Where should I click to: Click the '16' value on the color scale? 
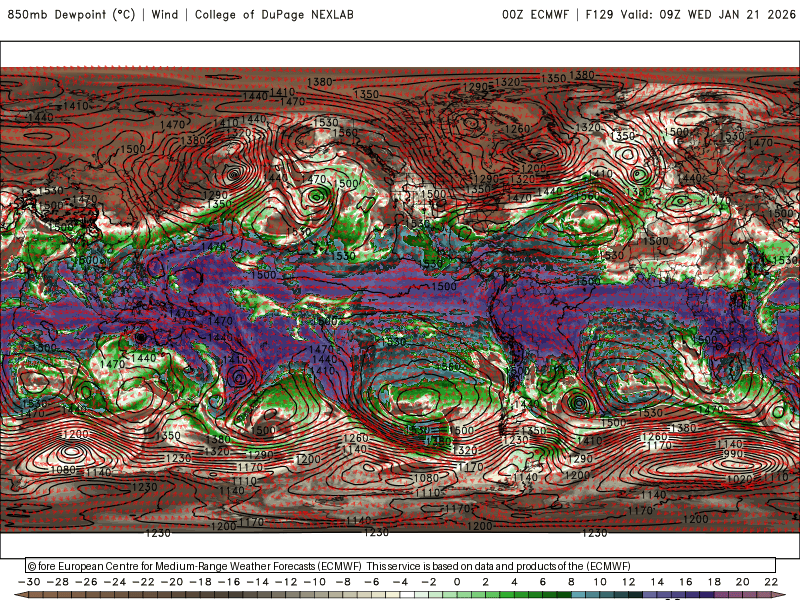(686, 582)
